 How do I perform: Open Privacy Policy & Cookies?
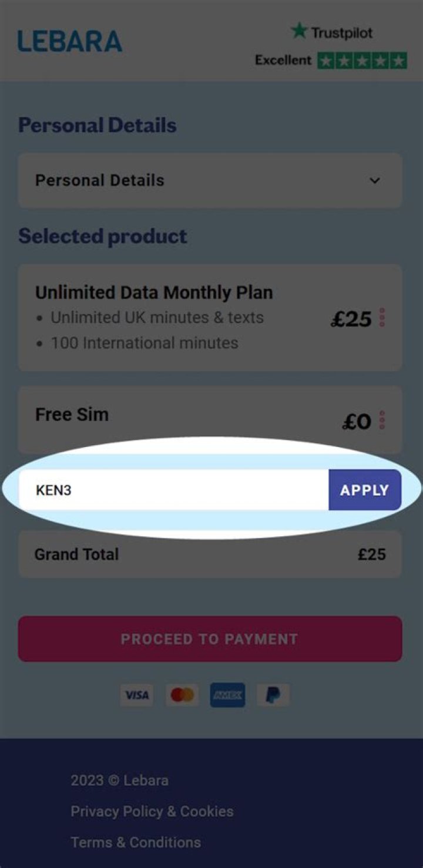pos(152,811)
